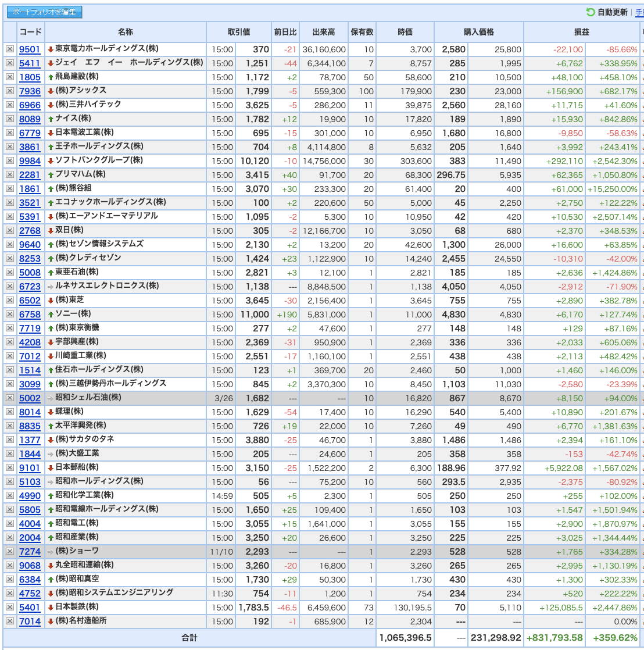Screen dimensions: 644x650
Task: Click the 取引値 column header
Action: coord(239,32)
